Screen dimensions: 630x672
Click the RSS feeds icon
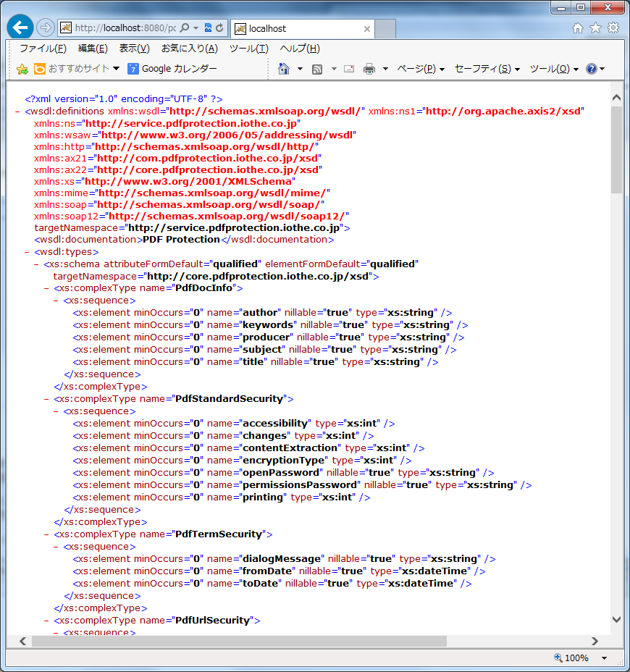(x=317, y=69)
